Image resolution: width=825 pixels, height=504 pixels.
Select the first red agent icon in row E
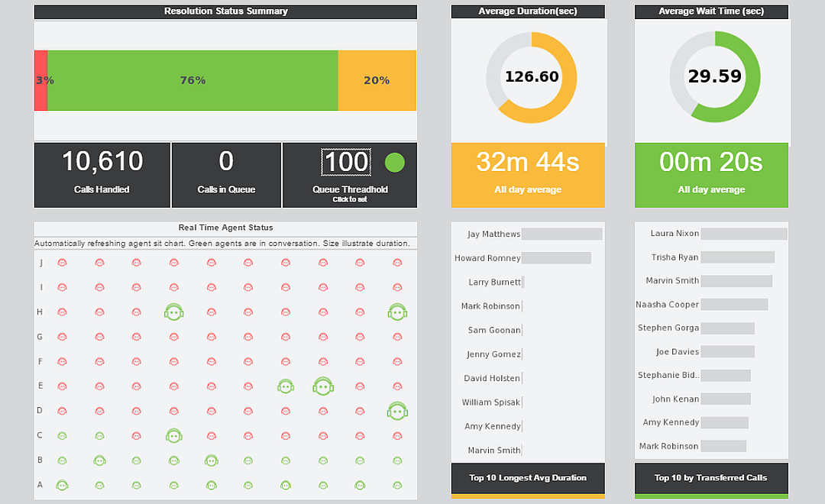62,386
